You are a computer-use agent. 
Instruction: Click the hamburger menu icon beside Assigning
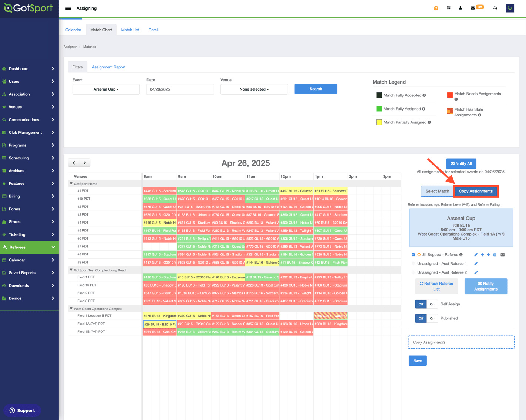point(68,8)
